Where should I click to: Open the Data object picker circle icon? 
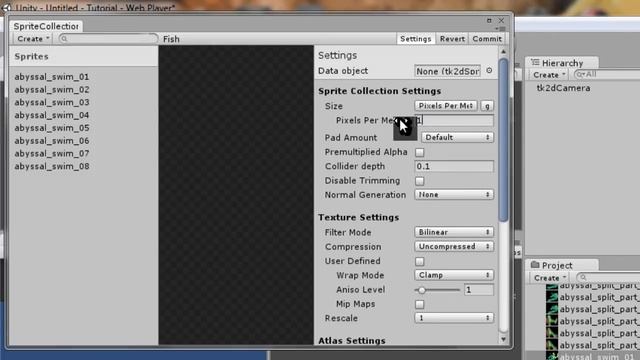coord(489,71)
